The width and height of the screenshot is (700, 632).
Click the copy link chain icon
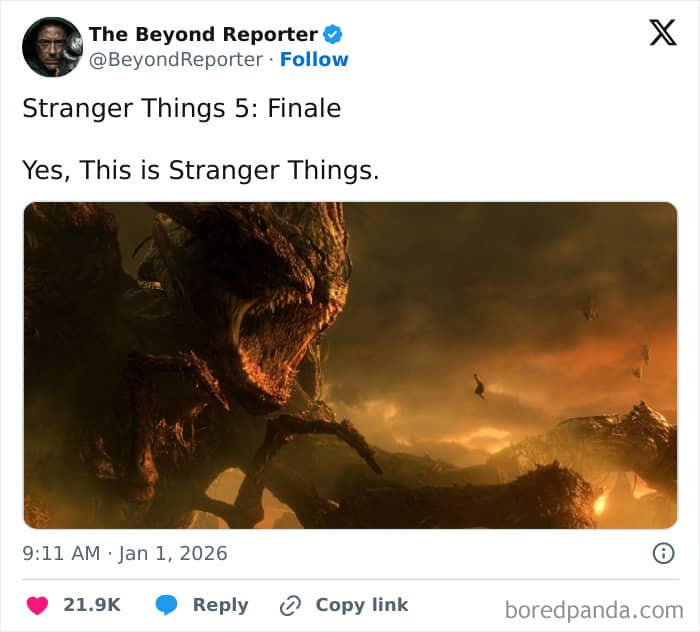[x=291, y=605]
